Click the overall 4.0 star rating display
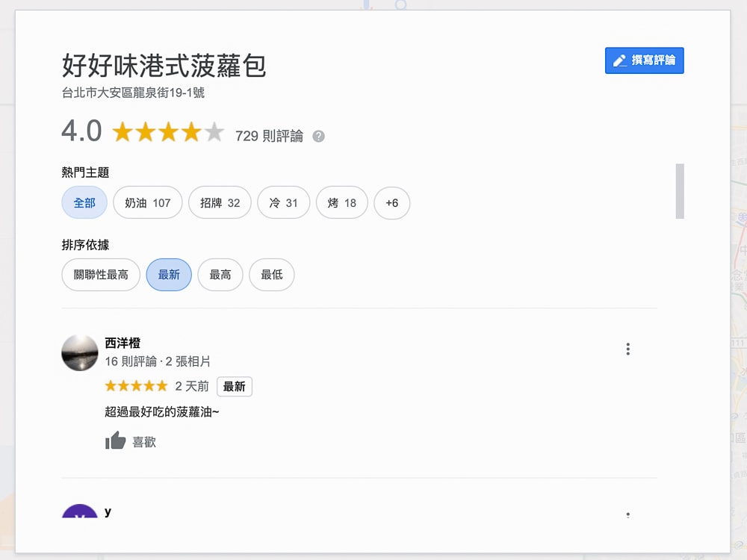The image size is (747, 560). [x=168, y=133]
